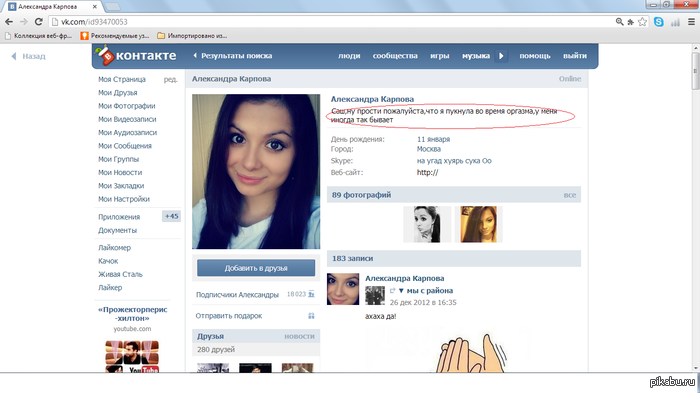This screenshot has width=700, height=393.
Task: Click the subscribers icon next to 18 023
Action: 311,294
